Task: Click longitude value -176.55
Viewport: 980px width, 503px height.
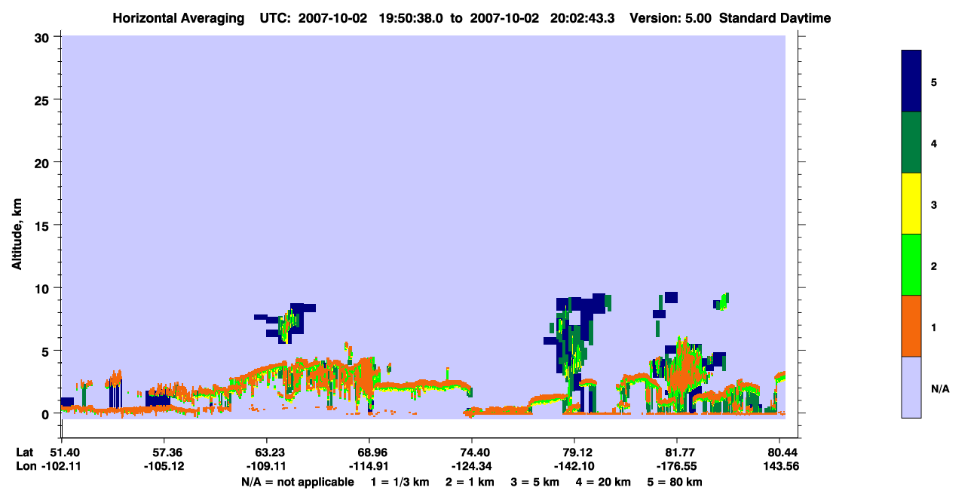Action: click(678, 466)
